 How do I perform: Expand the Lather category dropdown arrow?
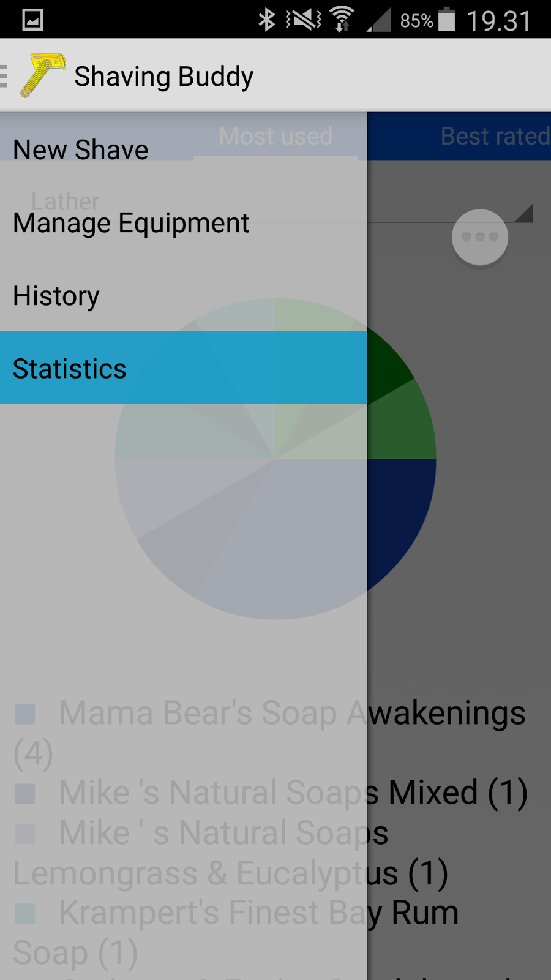point(524,213)
